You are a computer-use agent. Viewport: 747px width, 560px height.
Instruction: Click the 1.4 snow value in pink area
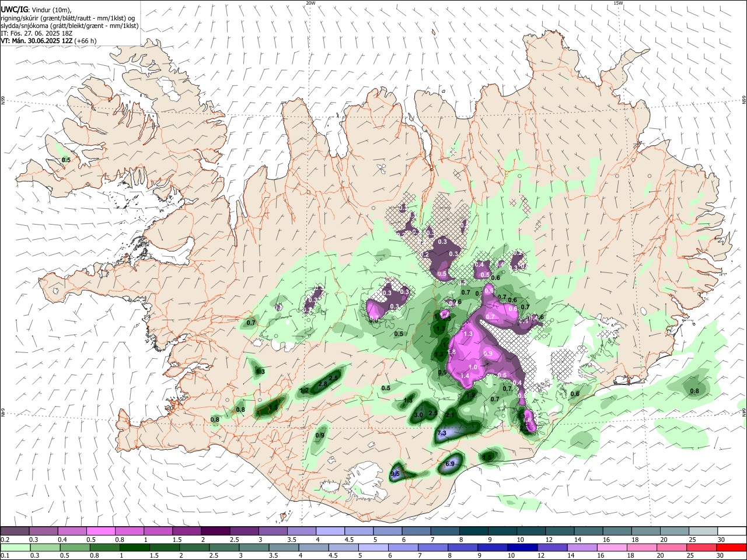[x=465, y=376]
